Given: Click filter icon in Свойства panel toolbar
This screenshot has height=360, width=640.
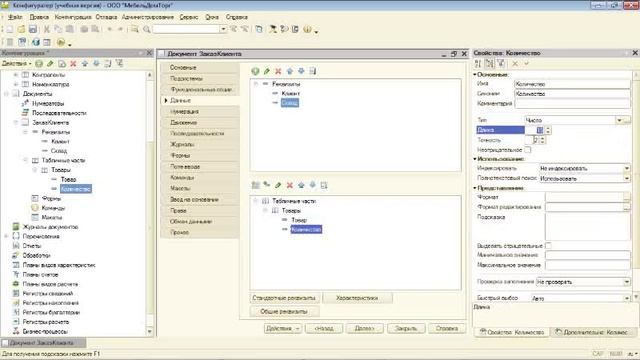Looking at the screenshot, I should 501,64.
